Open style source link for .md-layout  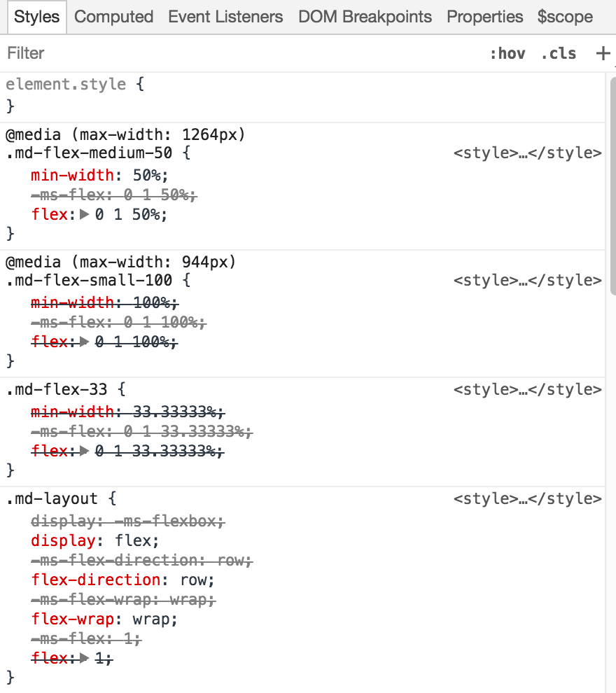(x=527, y=498)
